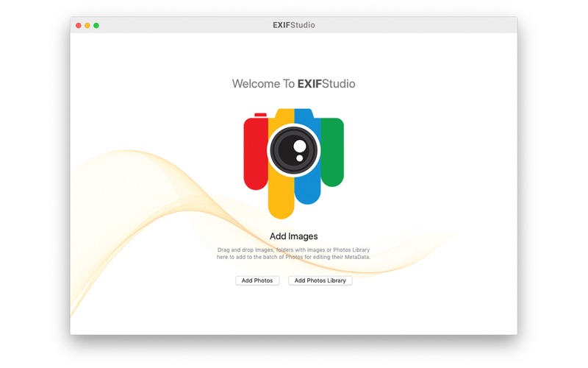Viewport: 588px width, 368px height.
Task: Click the 'Add Images' heading
Action: pos(293,236)
